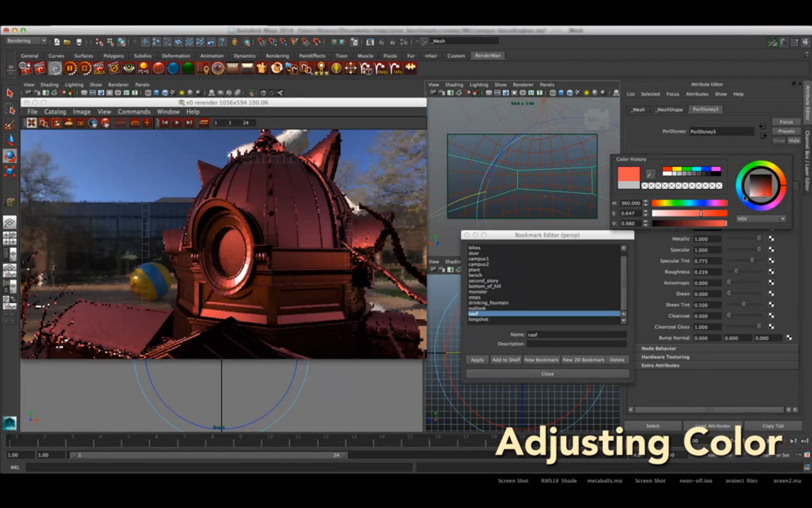
Task: Click the green sphere material shelf icon
Action: (x=188, y=68)
